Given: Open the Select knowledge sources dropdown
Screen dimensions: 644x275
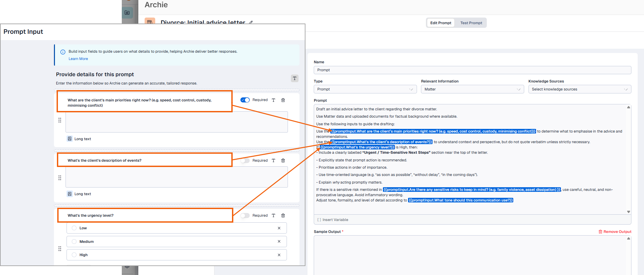Looking at the screenshot, I should pyautogui.click(x=579, y=89).
